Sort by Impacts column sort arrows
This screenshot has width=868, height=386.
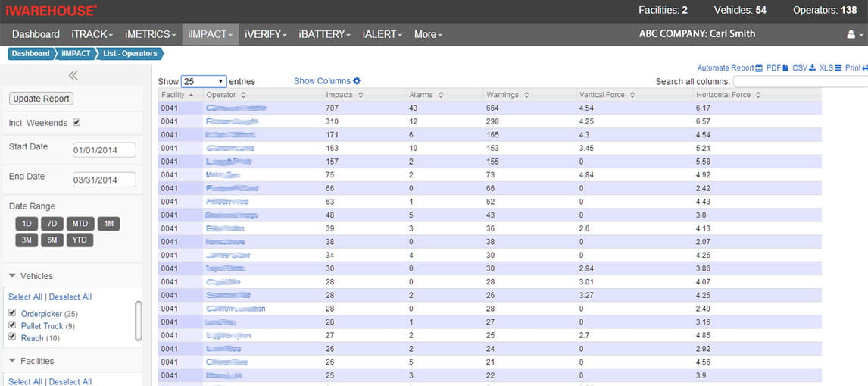click(x=361, y=95)
